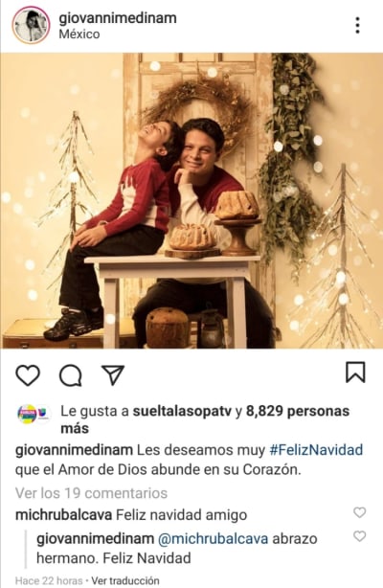Open sueltalasopatv profile from likes line

coord(182,412)
